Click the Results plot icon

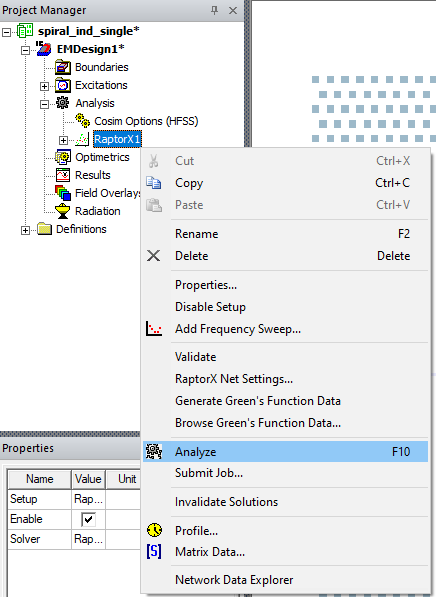pyautogui.click(x=63, y=175)
